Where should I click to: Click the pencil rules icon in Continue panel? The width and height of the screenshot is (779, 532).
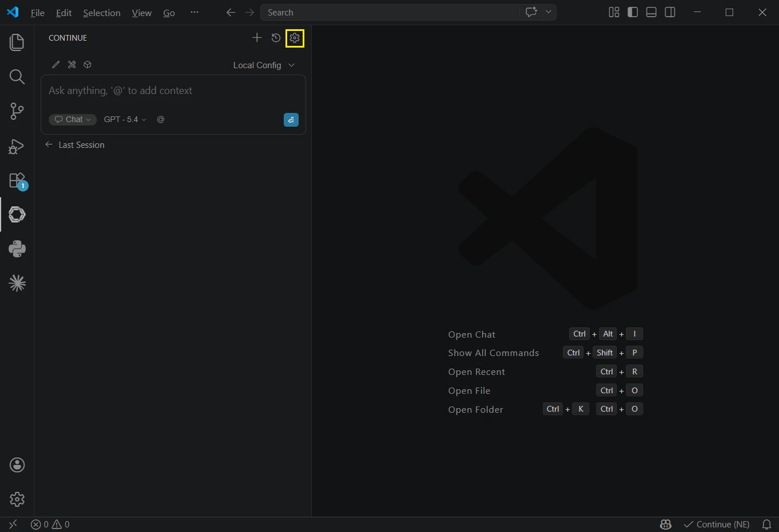point(56,65)
